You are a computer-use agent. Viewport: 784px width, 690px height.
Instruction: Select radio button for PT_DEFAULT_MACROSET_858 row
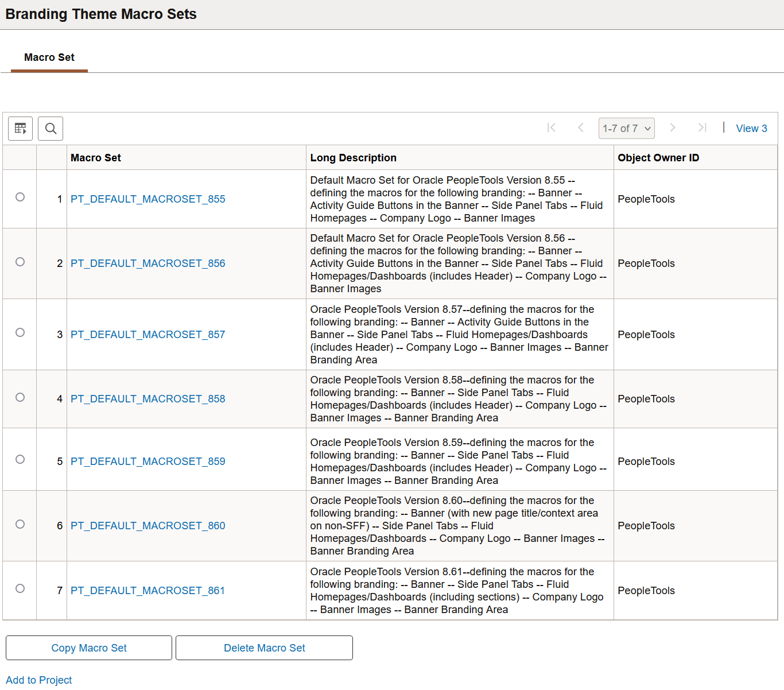coord(20,397)
